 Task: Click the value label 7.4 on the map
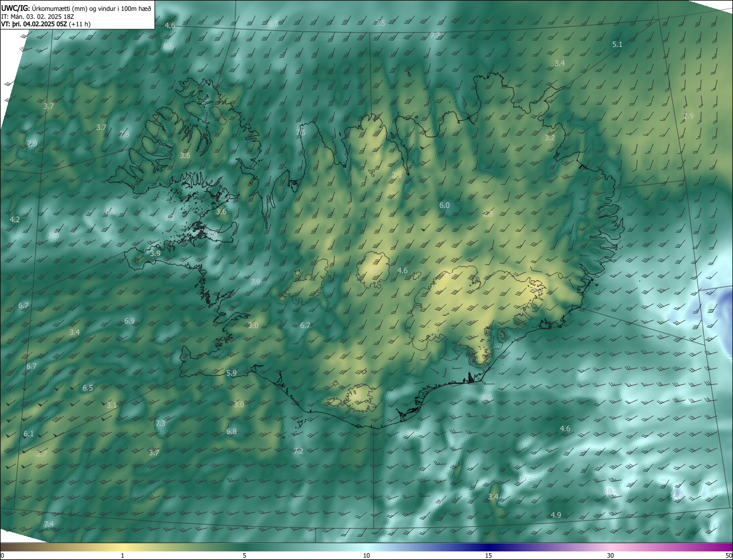pyautogui.click(x=49, y=524)
